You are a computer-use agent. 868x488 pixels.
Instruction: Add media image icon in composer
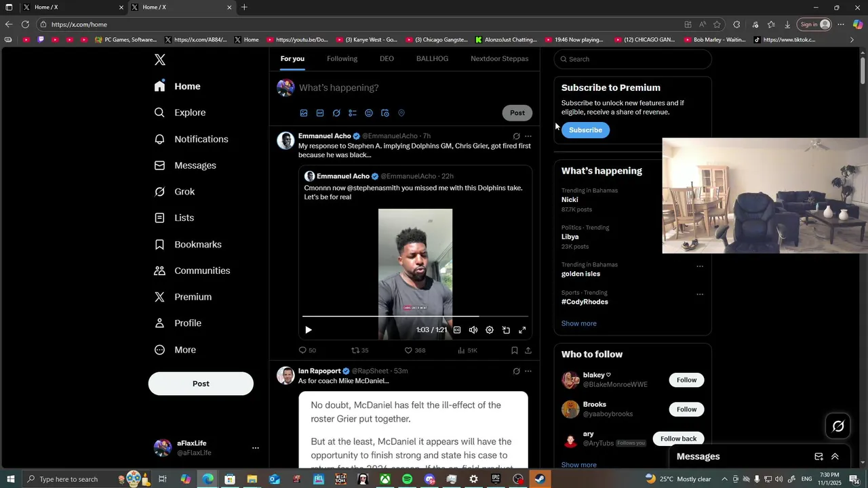(304, 113)
